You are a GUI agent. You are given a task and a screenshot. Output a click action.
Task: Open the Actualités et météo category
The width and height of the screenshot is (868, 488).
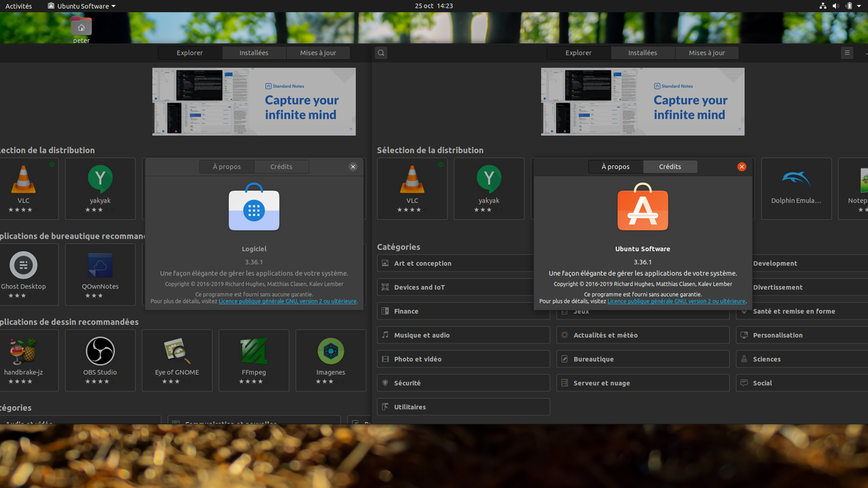pyautogui.click(x=643, y=335)
